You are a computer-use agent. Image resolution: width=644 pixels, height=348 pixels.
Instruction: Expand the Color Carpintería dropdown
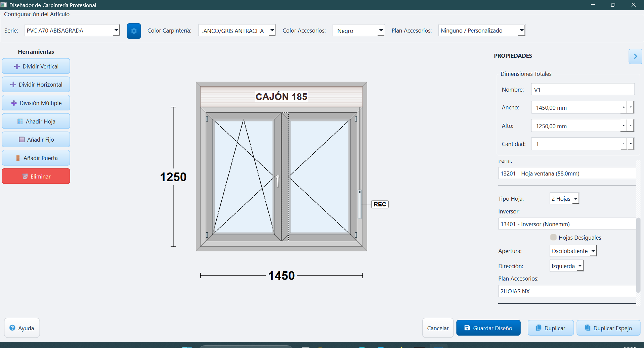[237, 31]
